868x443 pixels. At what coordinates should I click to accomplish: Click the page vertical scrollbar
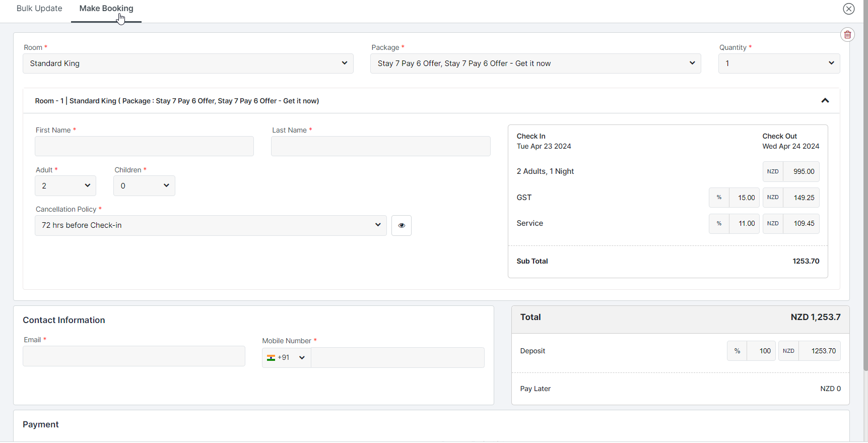point(865,202)
